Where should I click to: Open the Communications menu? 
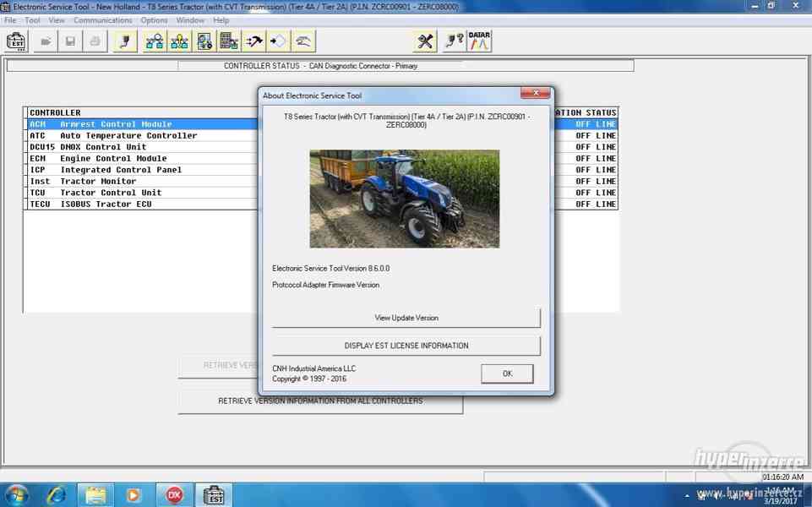(x=102, y=20)
